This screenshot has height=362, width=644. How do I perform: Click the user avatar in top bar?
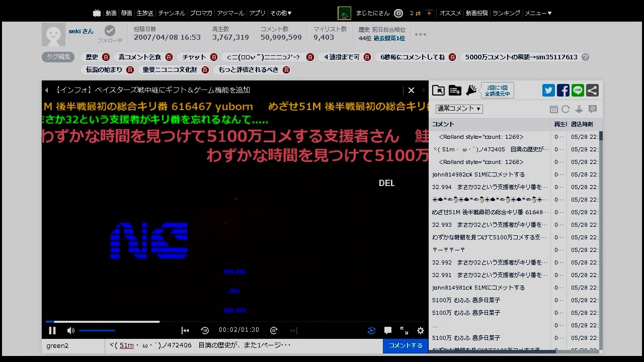(x=344, y=13)
